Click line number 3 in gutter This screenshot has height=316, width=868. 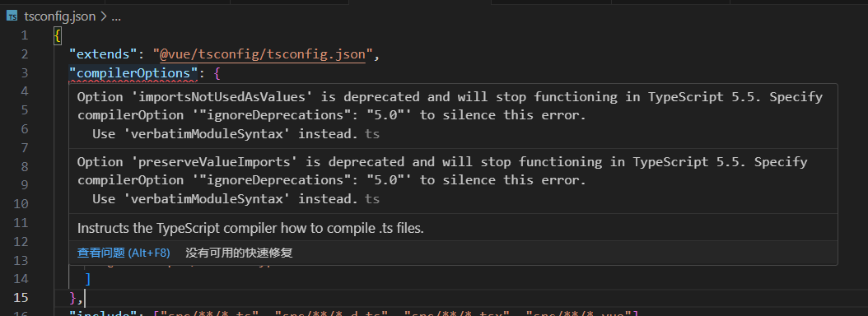pos(25,73)
